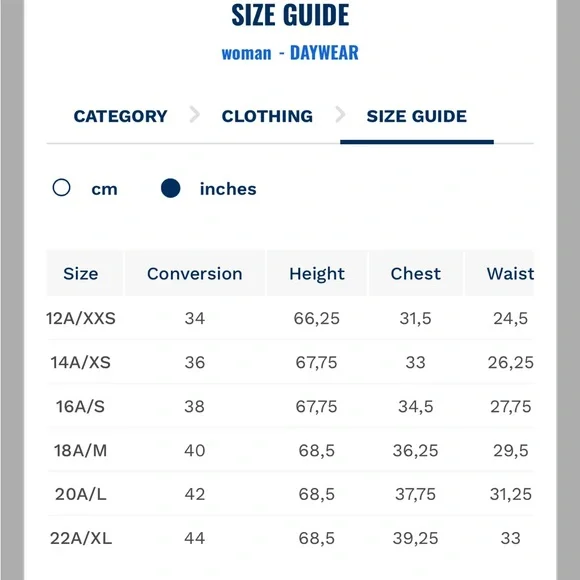This screenshot has height=580, width=580.
Task: Open the CATEGORY breadcrumb tab
Action: pos(121,116)
